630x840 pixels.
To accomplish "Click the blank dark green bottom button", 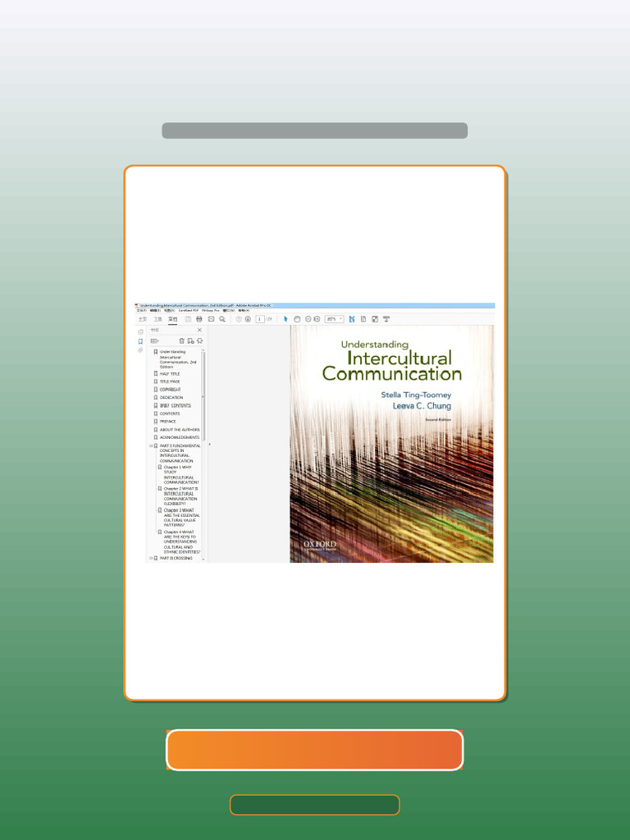I will pyautogui.click(x=314, y=805).
